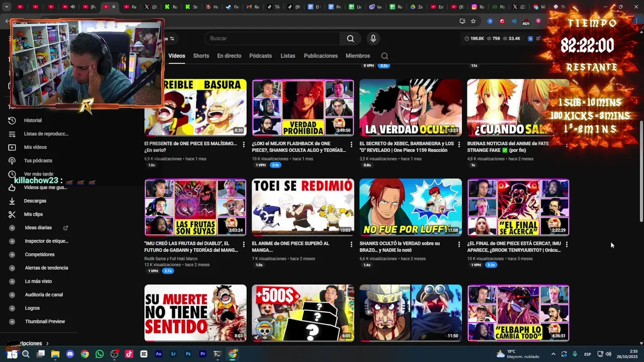Open options menu for "EL SECRETO de XEBEC" video
644x362 pixels.
(x=459, y=144)
